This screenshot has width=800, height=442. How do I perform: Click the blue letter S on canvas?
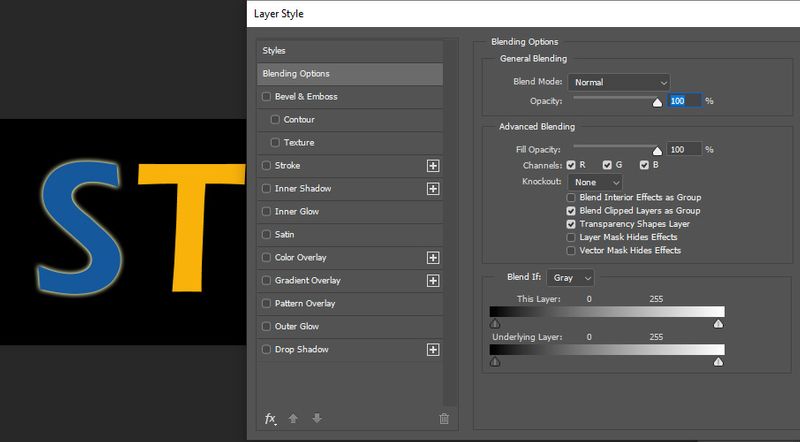click(79, 228)
